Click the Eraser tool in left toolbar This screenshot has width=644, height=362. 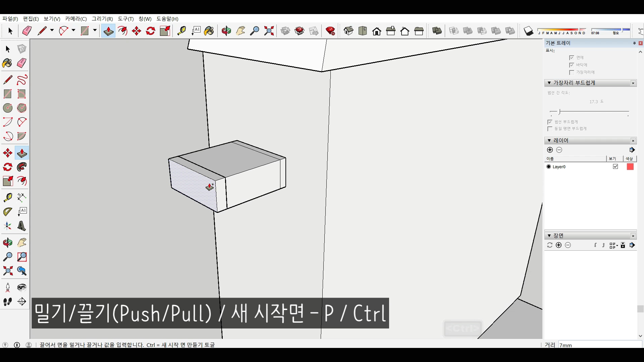pyautogui.click(x=22, y=63)
